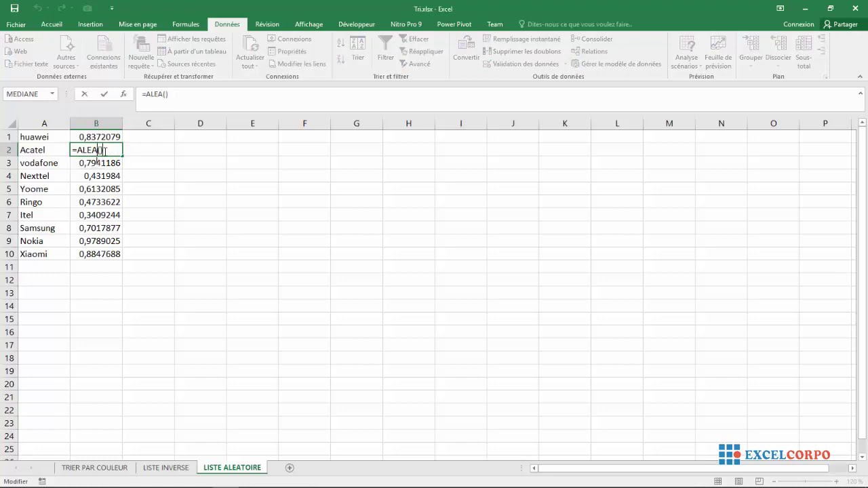The image size is (868, 488).
Task: Switch to the Insertion ribbon tab
Action: (90, 24)
